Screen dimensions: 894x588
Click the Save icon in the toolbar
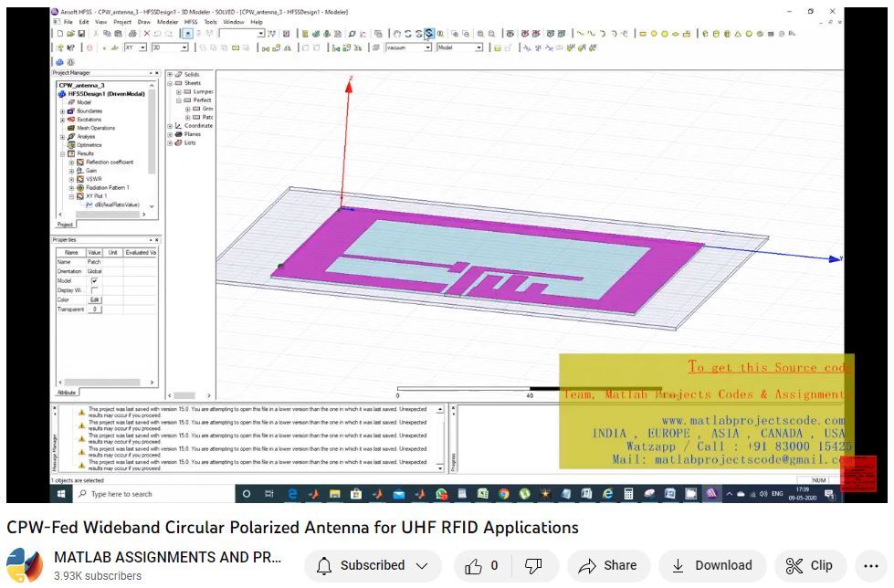coord(81,34)
